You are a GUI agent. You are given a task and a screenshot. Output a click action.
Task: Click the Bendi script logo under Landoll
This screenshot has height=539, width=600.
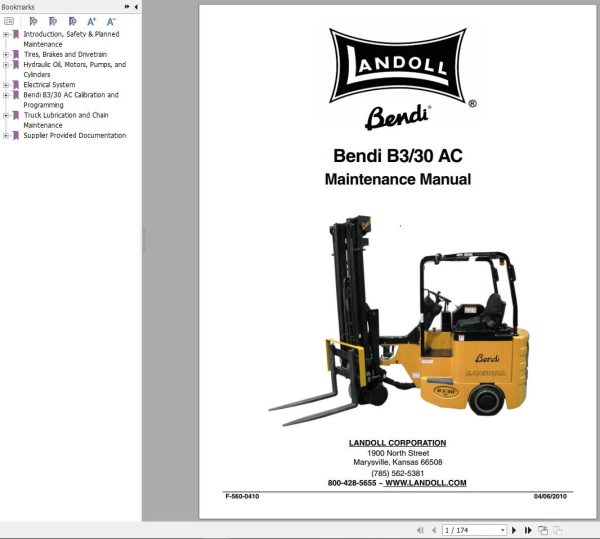coord(398,117)
